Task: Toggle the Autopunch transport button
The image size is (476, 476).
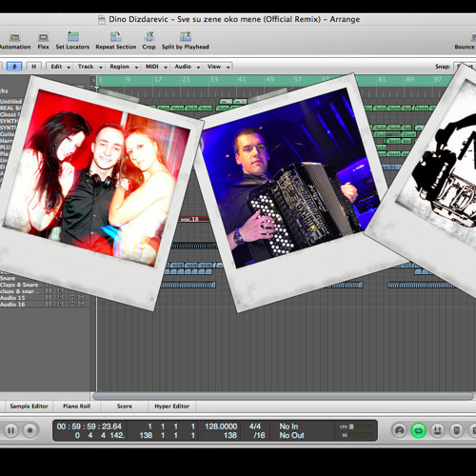Action: click(x=438, y=430)
